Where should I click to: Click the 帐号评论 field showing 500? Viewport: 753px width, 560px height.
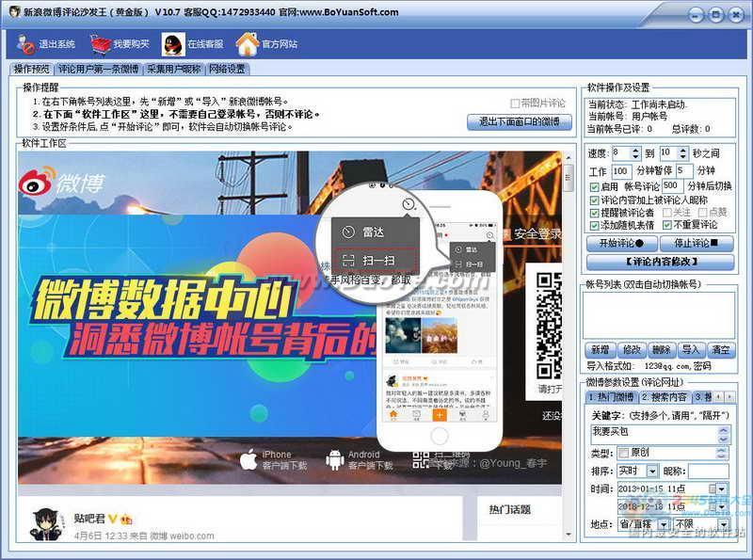(673, 185)
